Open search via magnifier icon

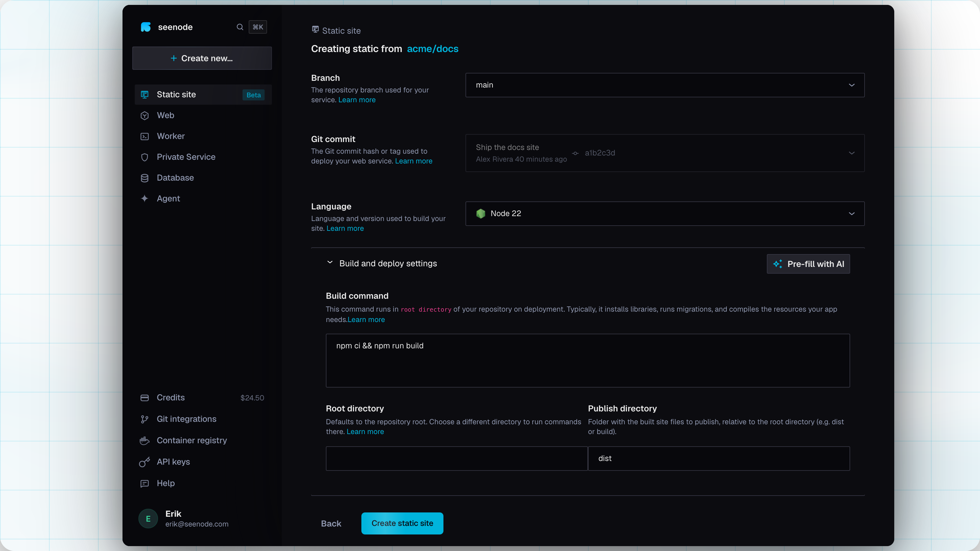(x=240, y=27)
